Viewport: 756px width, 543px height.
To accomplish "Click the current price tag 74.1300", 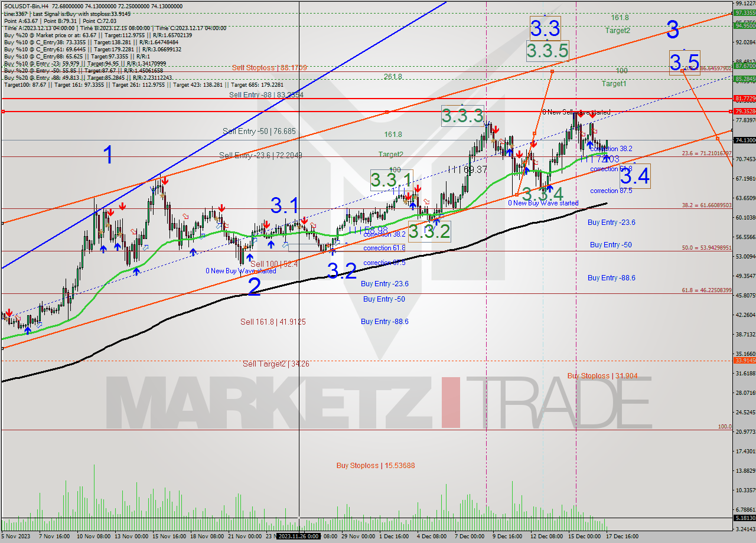I will pyautogui.click(x=744, y=140).
